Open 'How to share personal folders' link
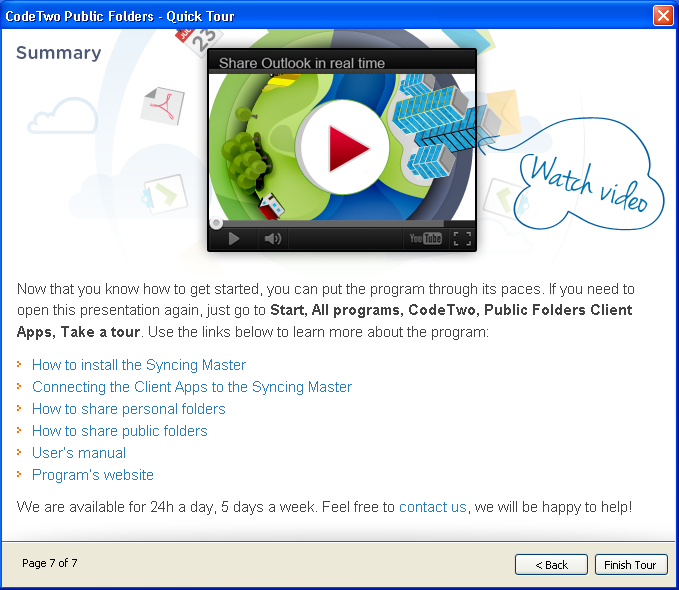679x590 pixels. tap(129, 409)
